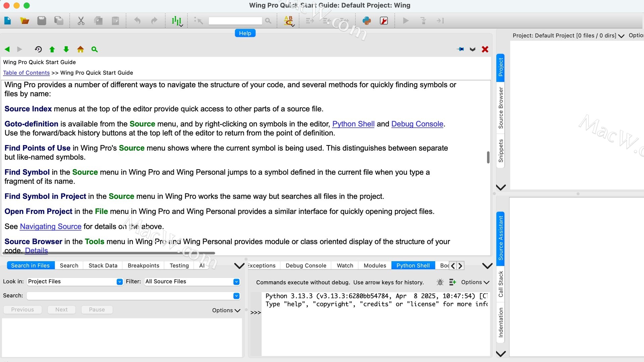The image size is (644, 362).
Task: Click the bug debug icon in Python Shell
Action: pos(440,282)
